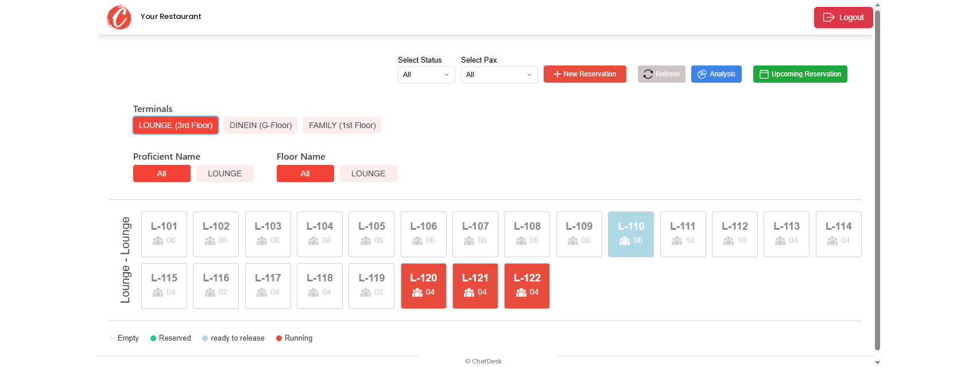980x367 pixels.
Task: Click the Refresh button label
Action: 668,74
